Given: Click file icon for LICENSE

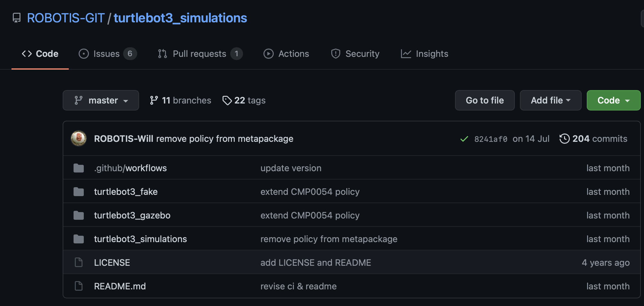Looking at the screenshot, I should (79, 263).
